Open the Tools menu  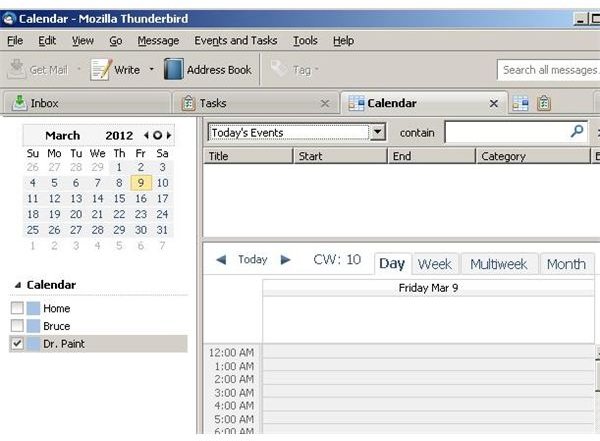coord(305,40)
